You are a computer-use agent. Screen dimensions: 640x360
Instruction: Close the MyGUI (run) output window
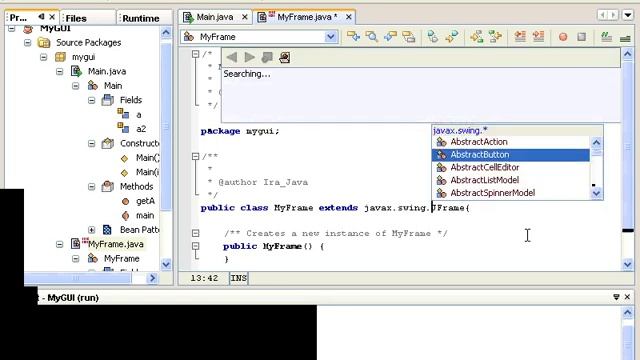coord(628,297)
